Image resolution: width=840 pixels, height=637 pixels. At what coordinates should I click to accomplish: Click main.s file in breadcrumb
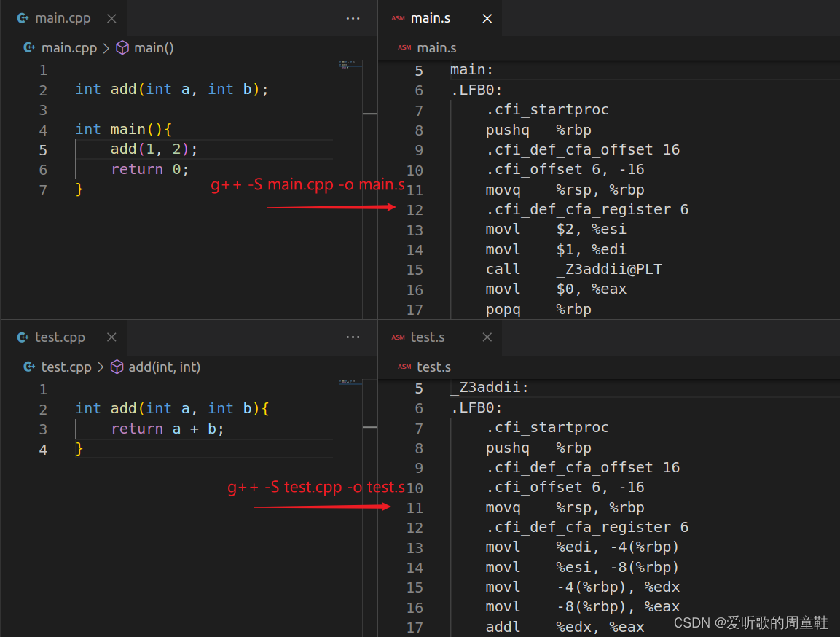click(436, 47)
